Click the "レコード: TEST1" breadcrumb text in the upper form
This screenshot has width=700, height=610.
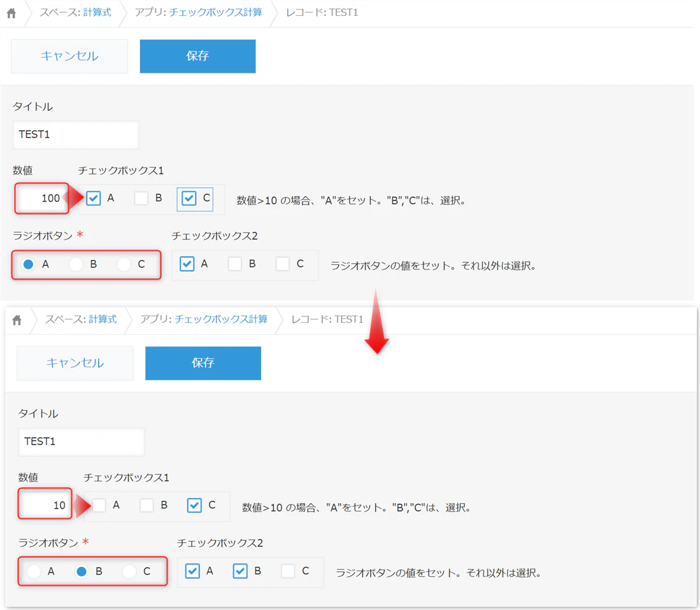[x=322, y=13]
